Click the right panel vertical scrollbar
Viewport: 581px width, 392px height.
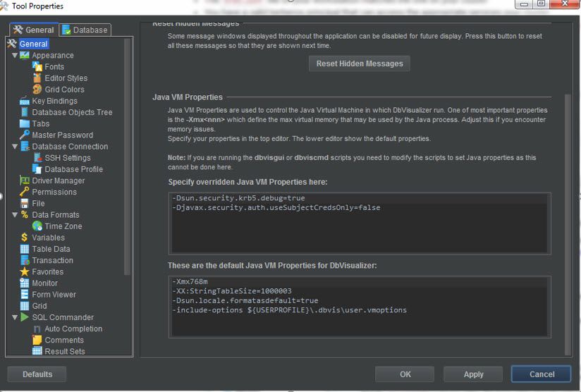coord(568,224)
